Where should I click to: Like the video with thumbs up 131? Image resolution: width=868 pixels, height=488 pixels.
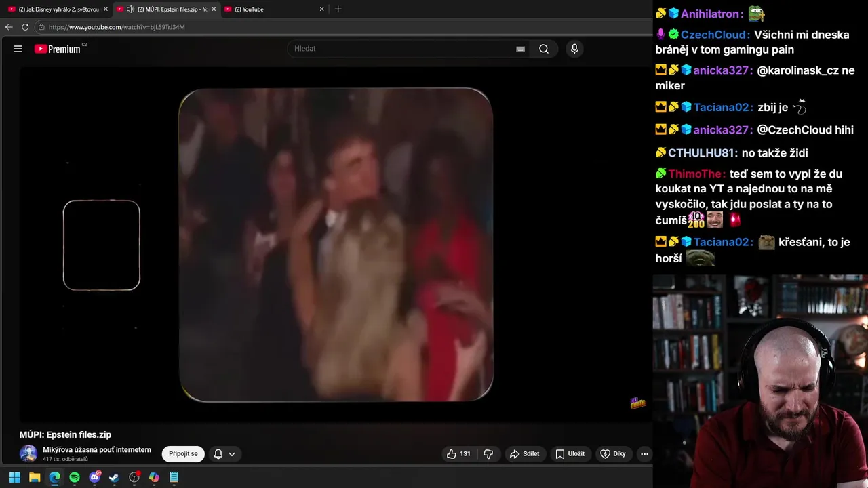[458, 454]
